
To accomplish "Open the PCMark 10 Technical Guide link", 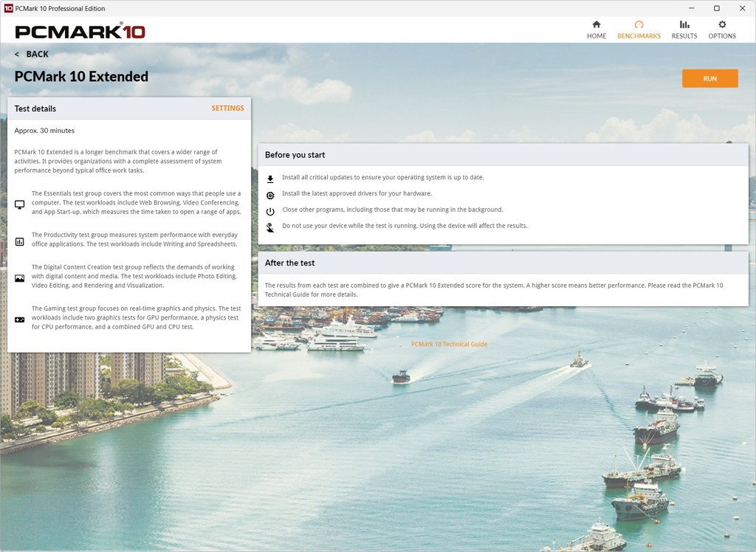I will pos(449,344).
